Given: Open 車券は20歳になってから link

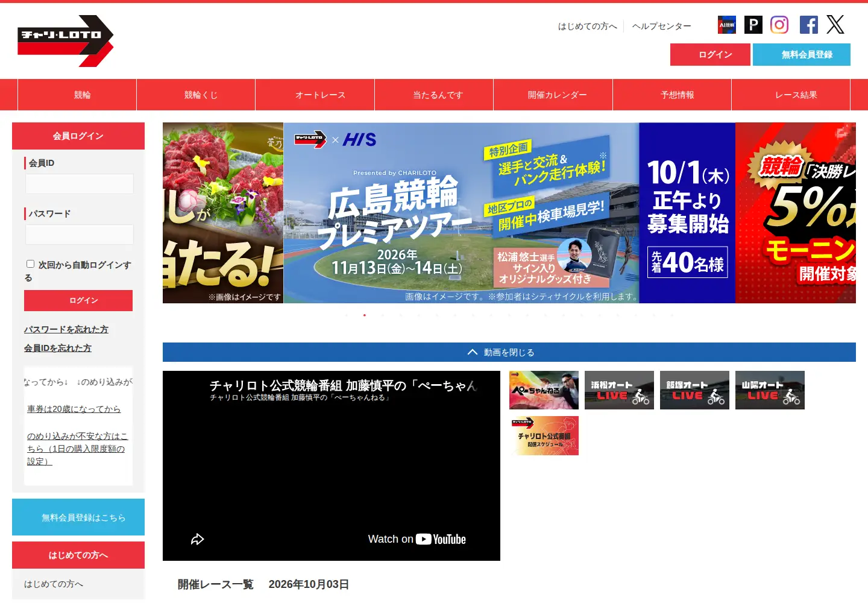Looking at the screenshot, I should coord(74,409).
